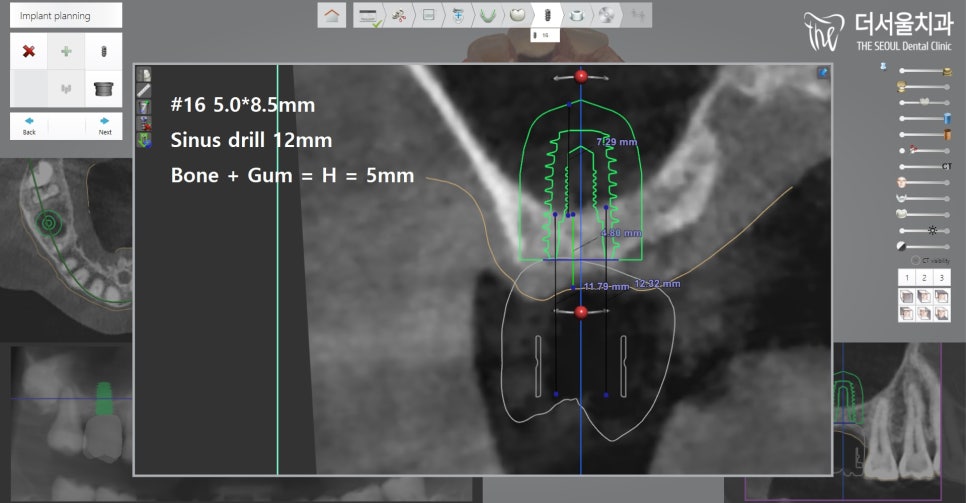
Task: Maximize the cross-section view with corner icon
Action: (x=822, y=73)
